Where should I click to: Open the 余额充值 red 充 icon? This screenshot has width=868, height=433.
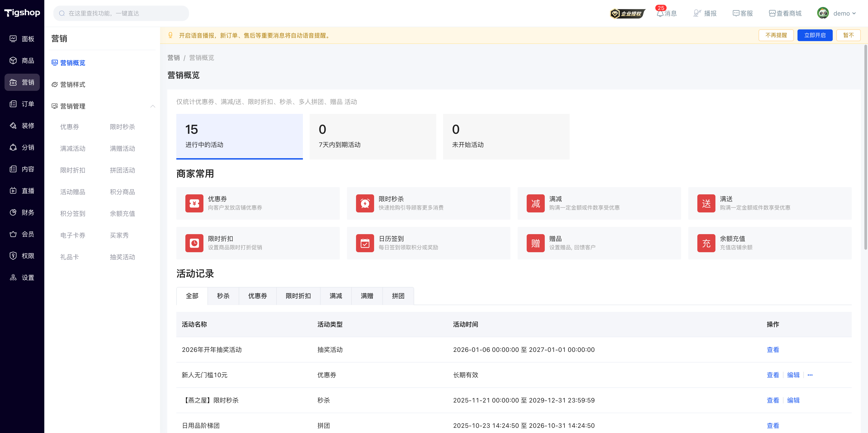(706, 243)
